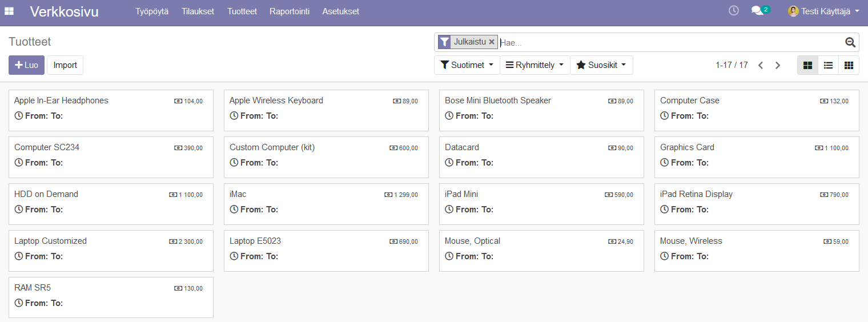
Task: Open the Laptop E5023 product card
Action: (x=326, y=251)
